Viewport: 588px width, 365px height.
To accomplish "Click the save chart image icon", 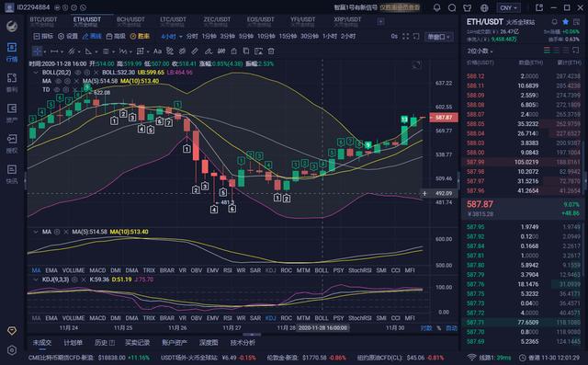I will point(258,51).
